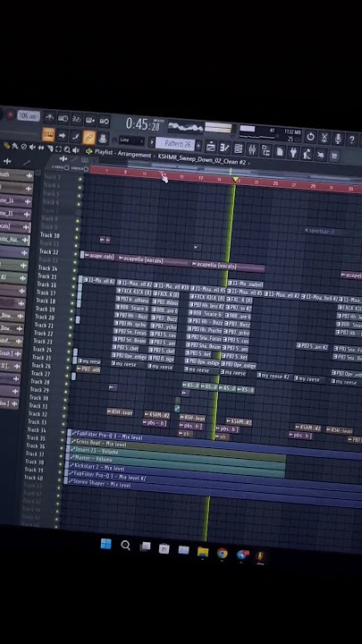Click the circular arrow icon left of the microphone
This screenshot has height=644, width=362.
311,137
